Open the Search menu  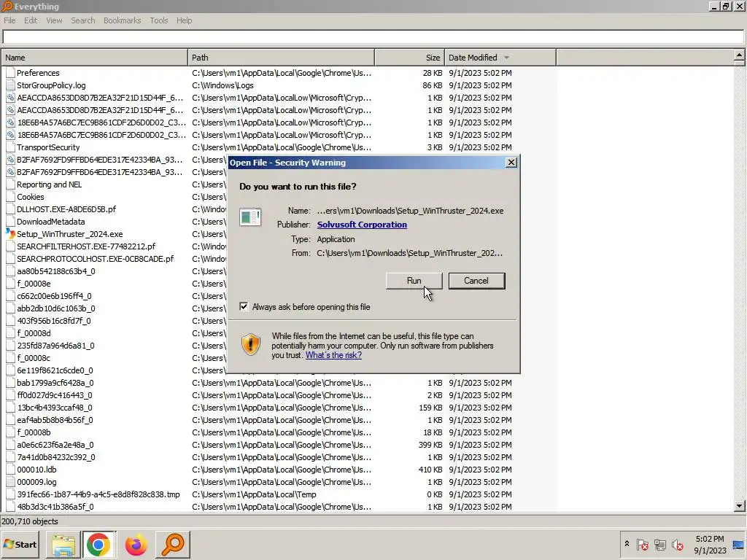pos(83,20)
